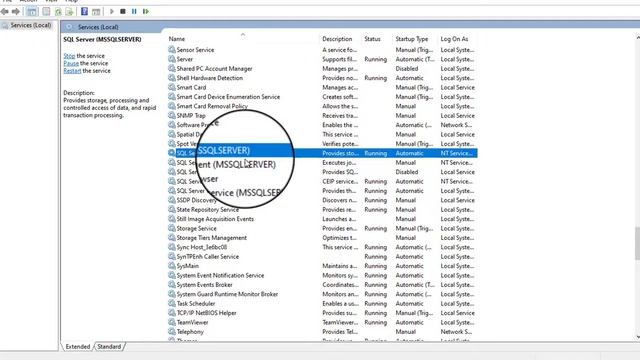Switch to the Standard tab
640x360 pixels.
(109, 347)
